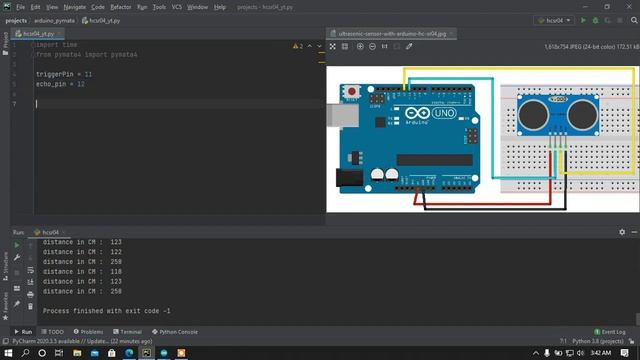The image size is (640, 360).
Task: Toggle soft-wrap in Run console
Action: pyautogui.click(x=30, y=270)
